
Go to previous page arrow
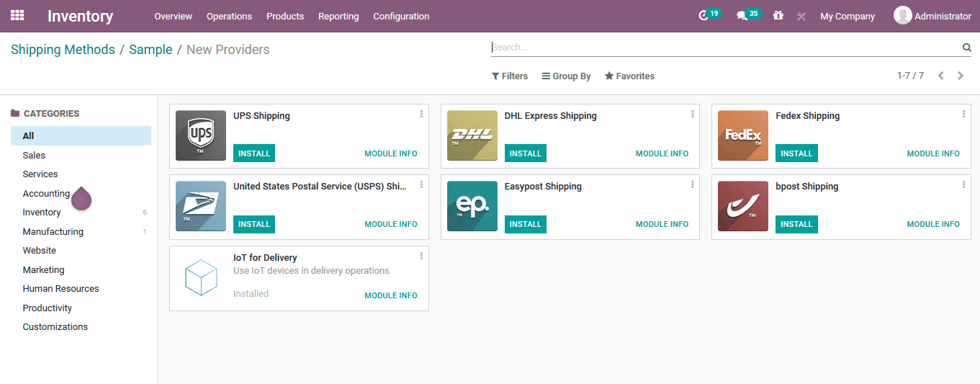click(x=940, y=76)
